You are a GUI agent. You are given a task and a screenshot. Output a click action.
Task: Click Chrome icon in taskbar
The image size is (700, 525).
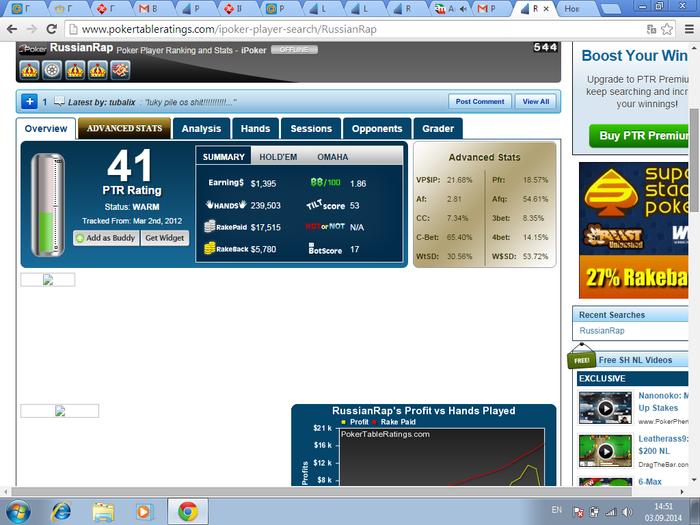(188, 512)
